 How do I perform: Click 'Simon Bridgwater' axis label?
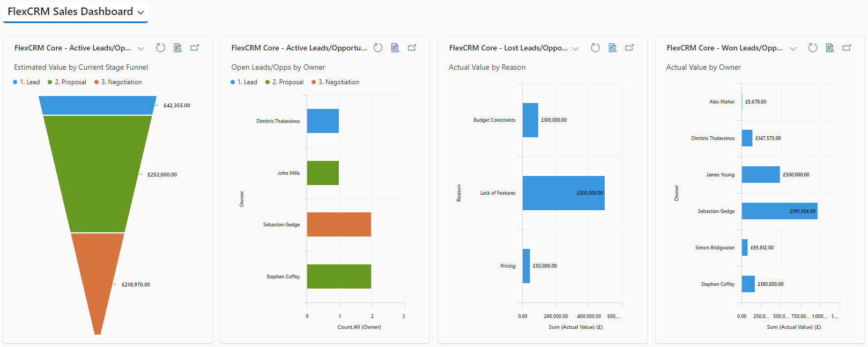point(715,248)
